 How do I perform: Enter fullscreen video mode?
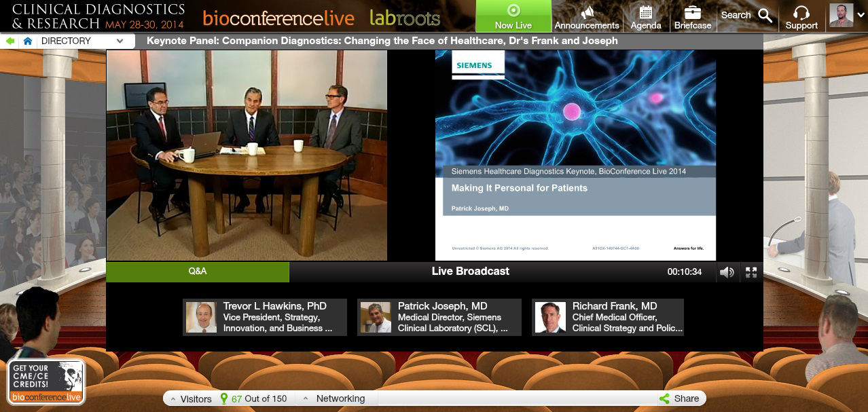[751, 272]
